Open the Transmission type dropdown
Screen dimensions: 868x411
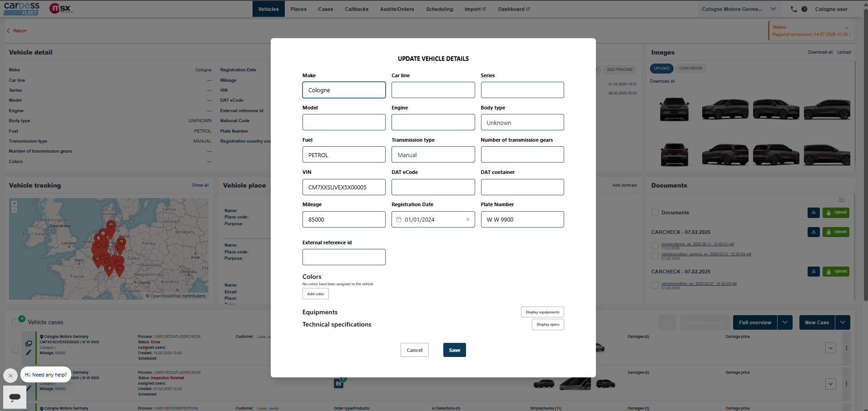coord(433,155)
